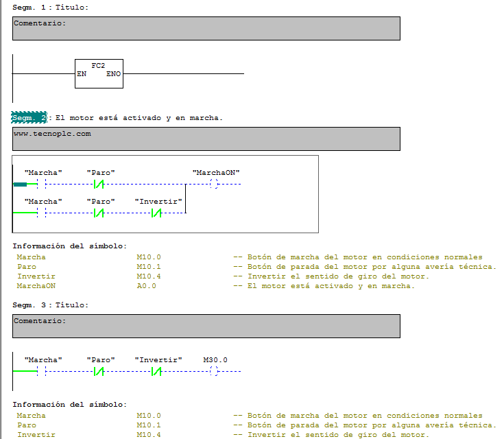The height and width of the screenshot is (439, 504).
Task: Select the top-rung Paro contact in Segm. 2
Action: (99, 184)
